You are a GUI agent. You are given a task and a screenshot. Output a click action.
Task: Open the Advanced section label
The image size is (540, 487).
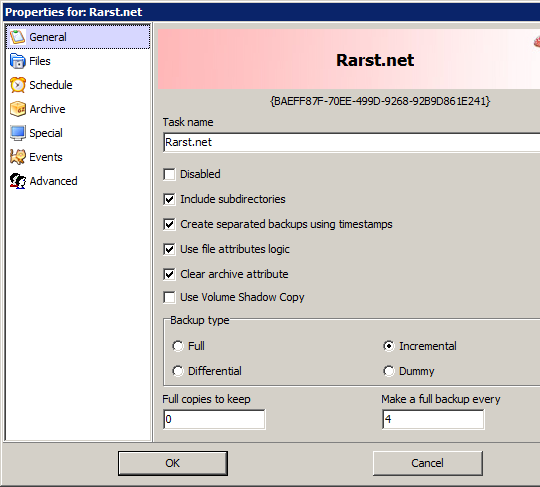[x=53, y=181]
